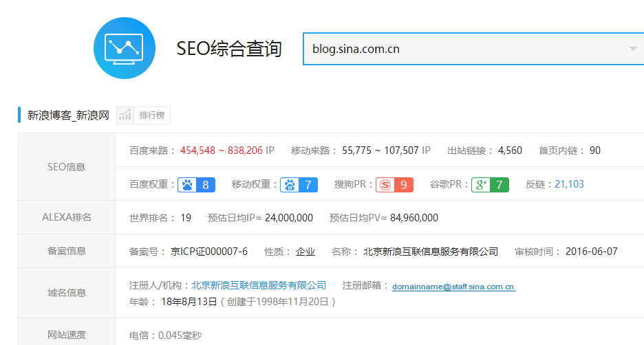The height and width of the screenshot is (345, 644).
Task: Click the 谷歌PR value 7 badge
Action: tap(500, 185)
